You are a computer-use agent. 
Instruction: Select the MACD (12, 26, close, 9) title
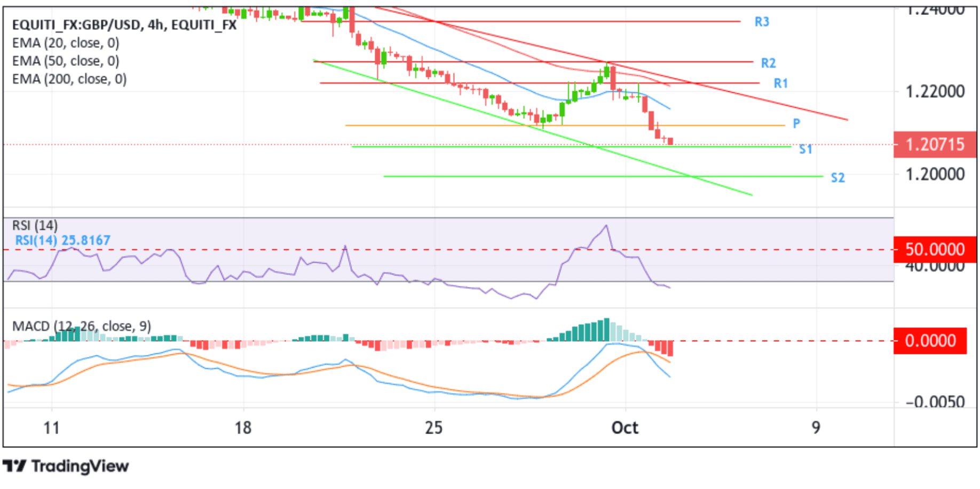coord(82,326)
